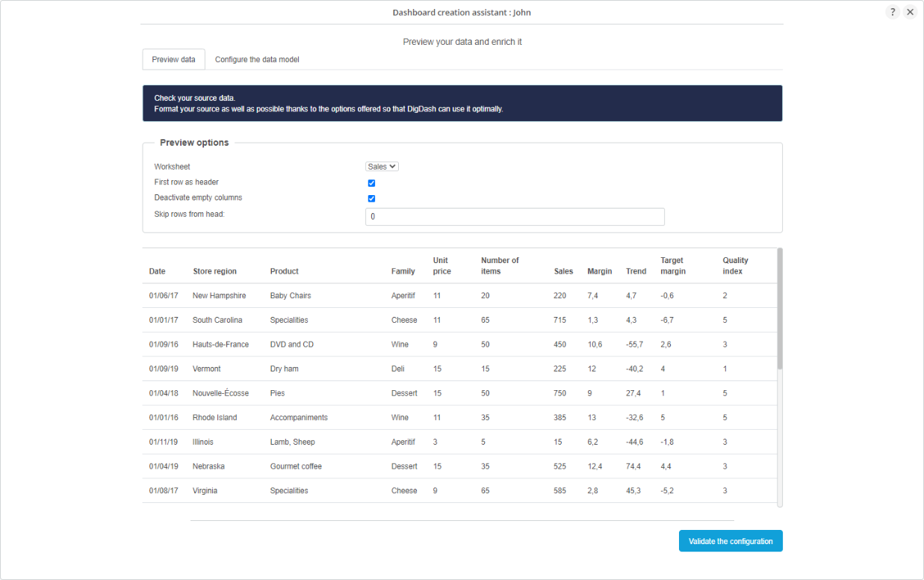
Task: Uncheck the Deactivate empty columns checkbox
Action: coord(371,199)
